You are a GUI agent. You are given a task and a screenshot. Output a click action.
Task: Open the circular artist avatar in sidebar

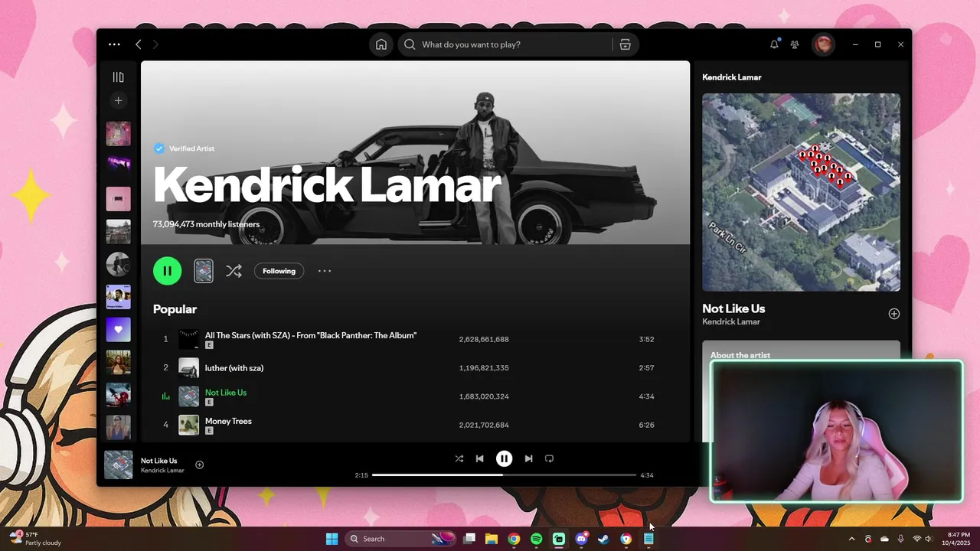[x=118, y=265]
